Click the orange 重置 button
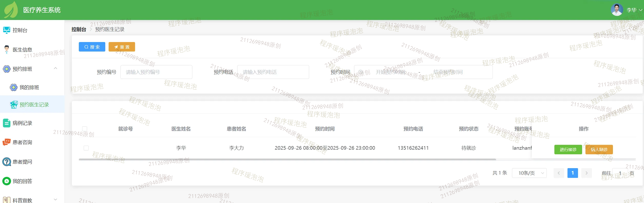The image size is (644, 203). (122, 47)
